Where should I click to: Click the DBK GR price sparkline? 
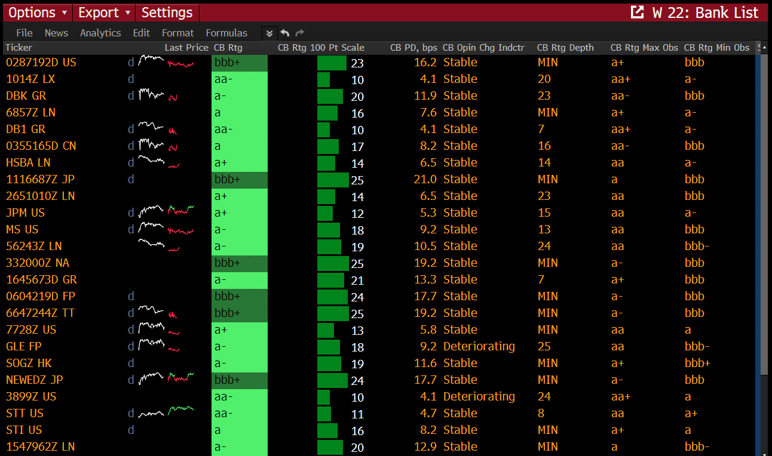pos(158,95)
